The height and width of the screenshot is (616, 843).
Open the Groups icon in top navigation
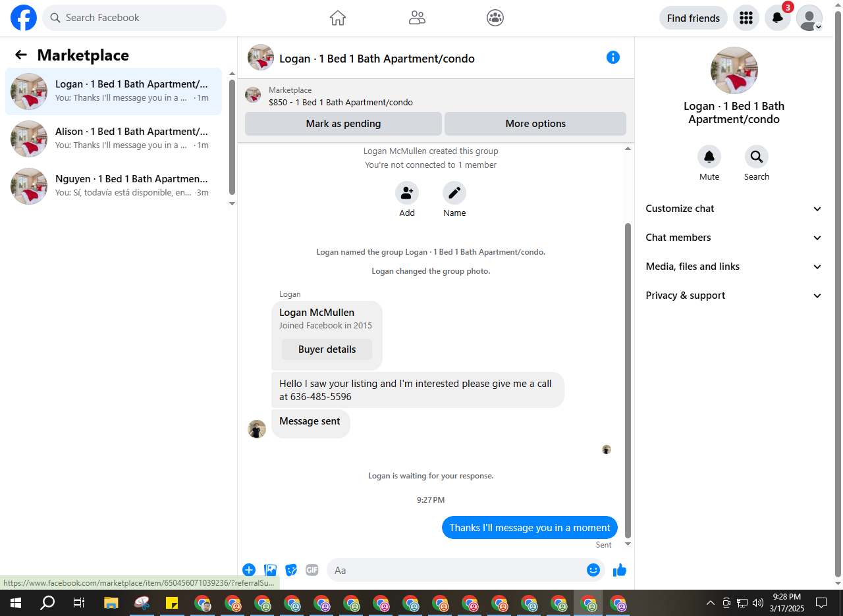point(495,18)
